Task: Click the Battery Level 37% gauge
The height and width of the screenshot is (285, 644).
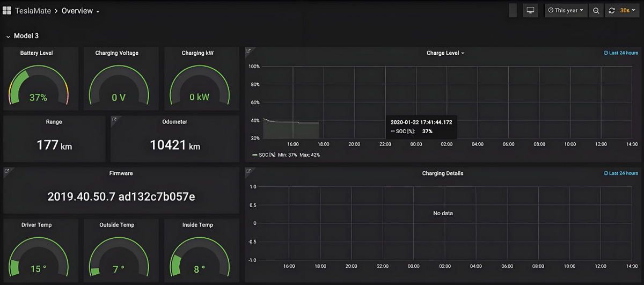Action: pyautogui.click(x=39, y=86)
